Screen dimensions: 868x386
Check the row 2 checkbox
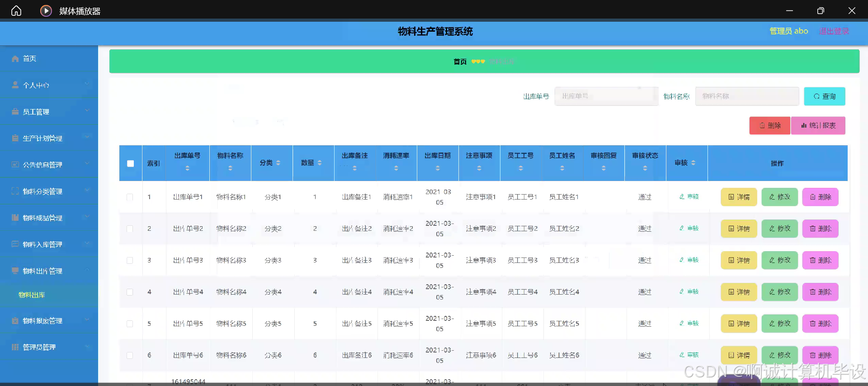coord(130,229)
